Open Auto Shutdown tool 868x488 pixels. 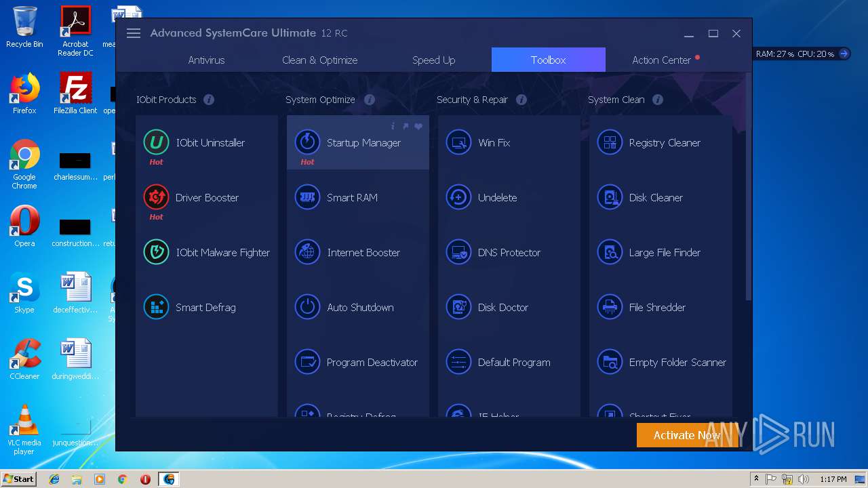[358, 308]
